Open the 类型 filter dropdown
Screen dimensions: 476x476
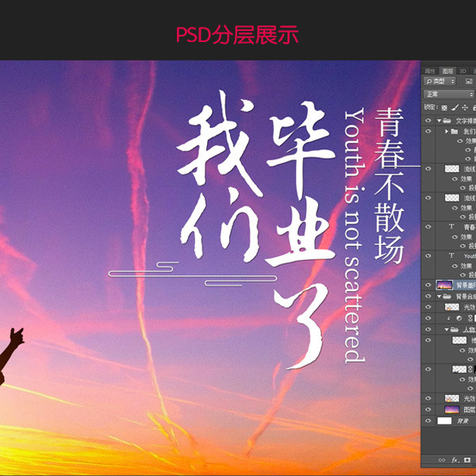(440, 81)
